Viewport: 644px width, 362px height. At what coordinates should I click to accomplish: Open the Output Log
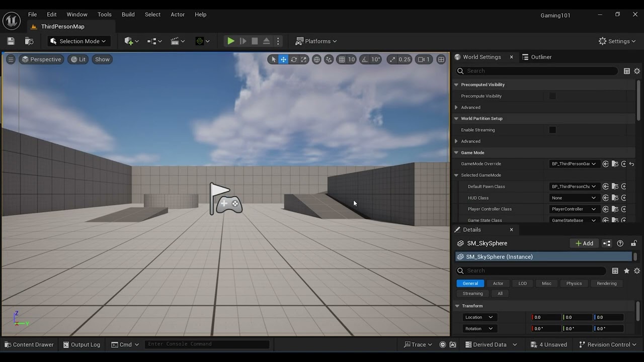point(82,344)
